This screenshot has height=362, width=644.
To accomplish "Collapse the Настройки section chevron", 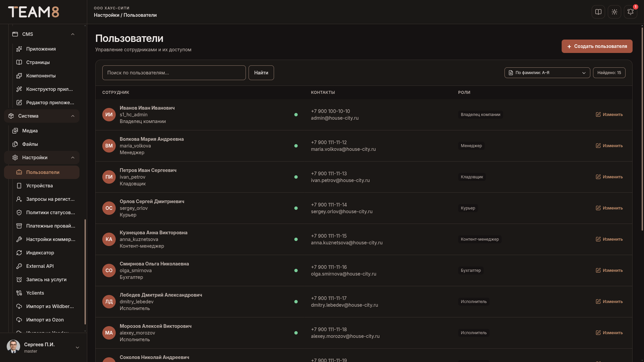I will [x=73, y=157].
